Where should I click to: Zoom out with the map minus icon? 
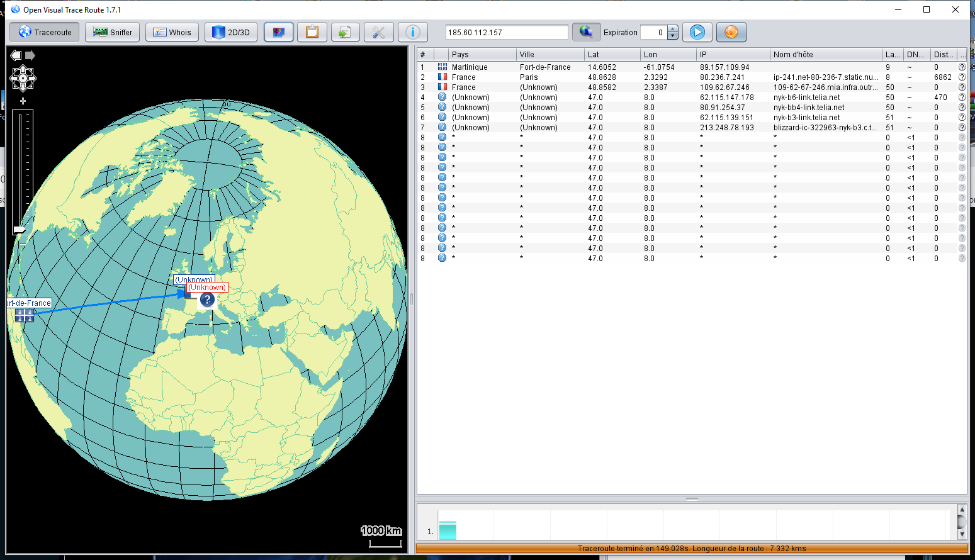click(23, 244)
